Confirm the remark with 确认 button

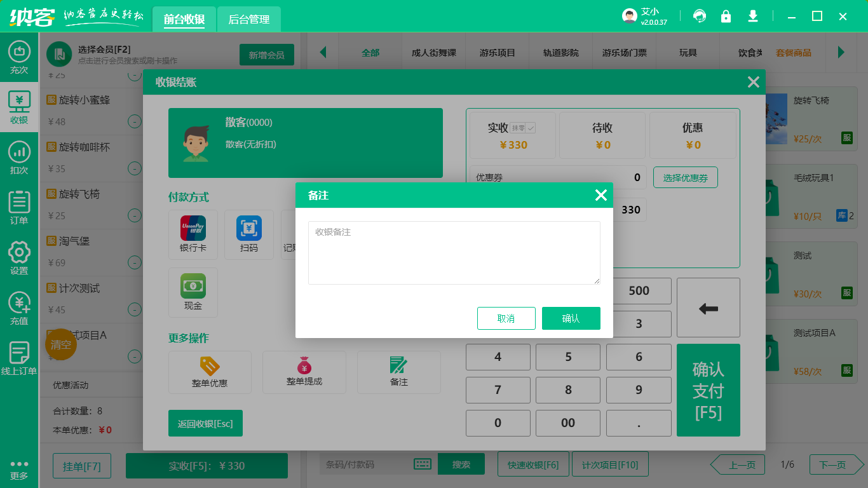coord(571,318)
